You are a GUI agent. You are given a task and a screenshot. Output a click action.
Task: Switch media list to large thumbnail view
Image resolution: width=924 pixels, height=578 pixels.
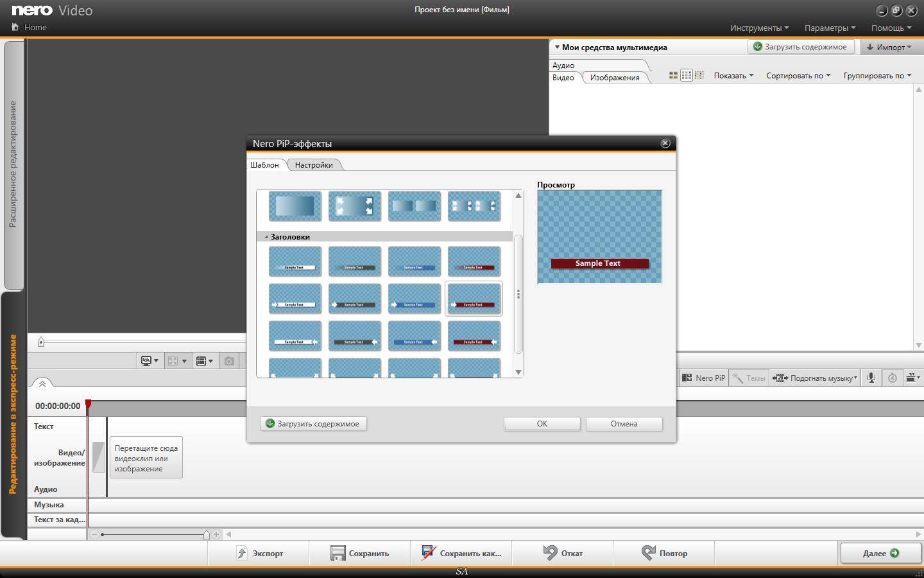click(x=673, y=76)
